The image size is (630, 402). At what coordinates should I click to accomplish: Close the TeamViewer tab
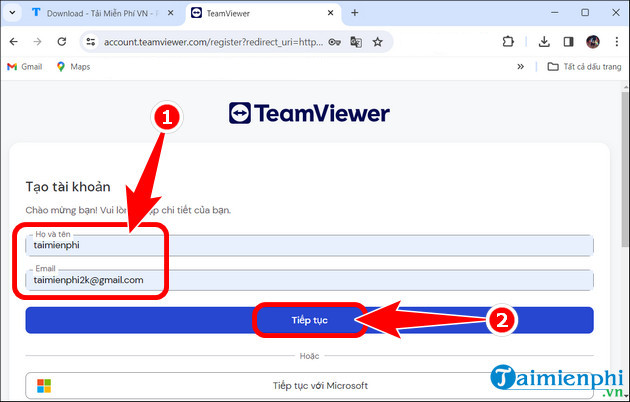(x=330, y=13)
